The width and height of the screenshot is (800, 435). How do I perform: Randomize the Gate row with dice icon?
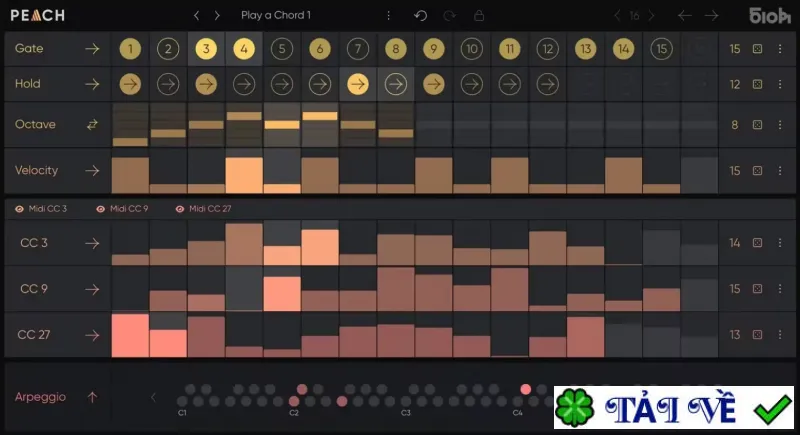click(x=758, y=48)
